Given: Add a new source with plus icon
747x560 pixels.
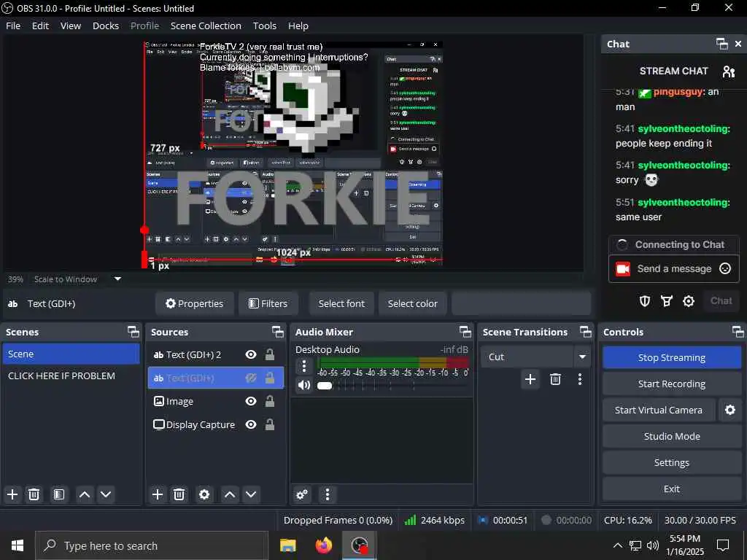Looking at the screenshot, I should 158,494.
